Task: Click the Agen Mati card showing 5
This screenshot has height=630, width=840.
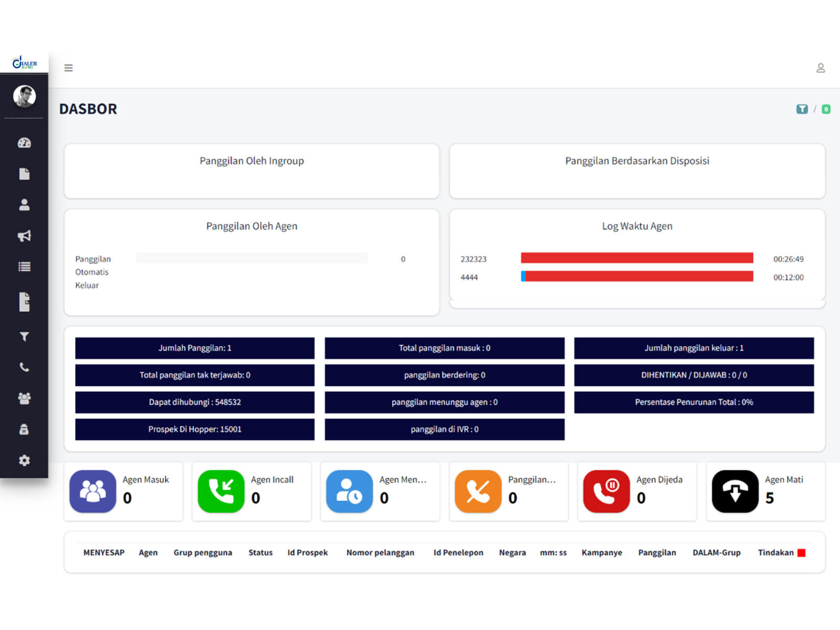Action: (x=765, y=491)
